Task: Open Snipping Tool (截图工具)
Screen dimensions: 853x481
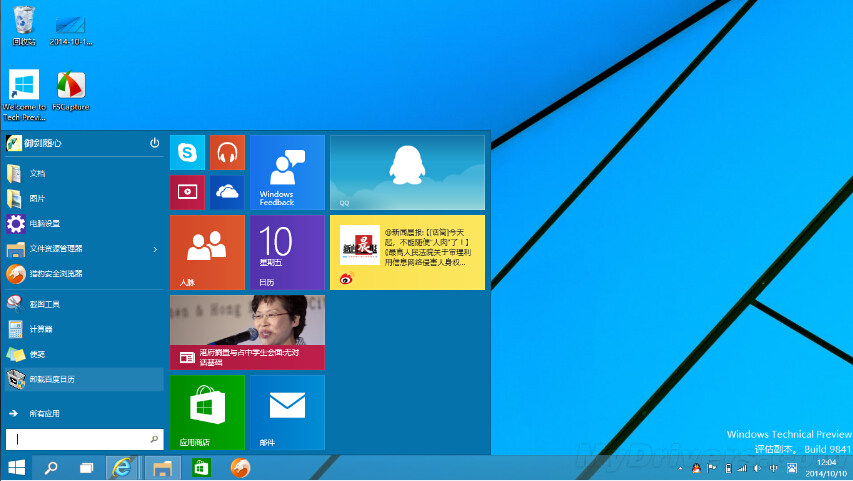Action: (x=84, y=304)
